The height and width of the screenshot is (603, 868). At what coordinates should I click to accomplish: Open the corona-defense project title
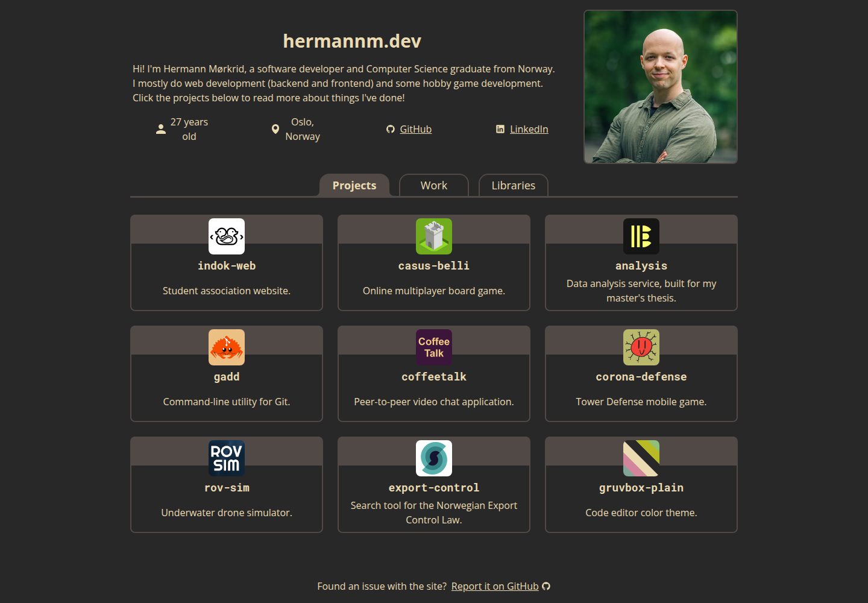641,377
